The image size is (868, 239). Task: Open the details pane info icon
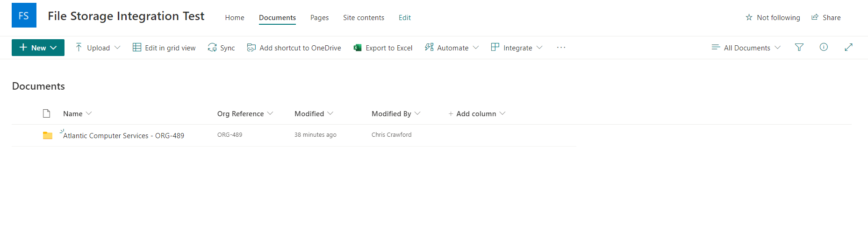point(824,47)
